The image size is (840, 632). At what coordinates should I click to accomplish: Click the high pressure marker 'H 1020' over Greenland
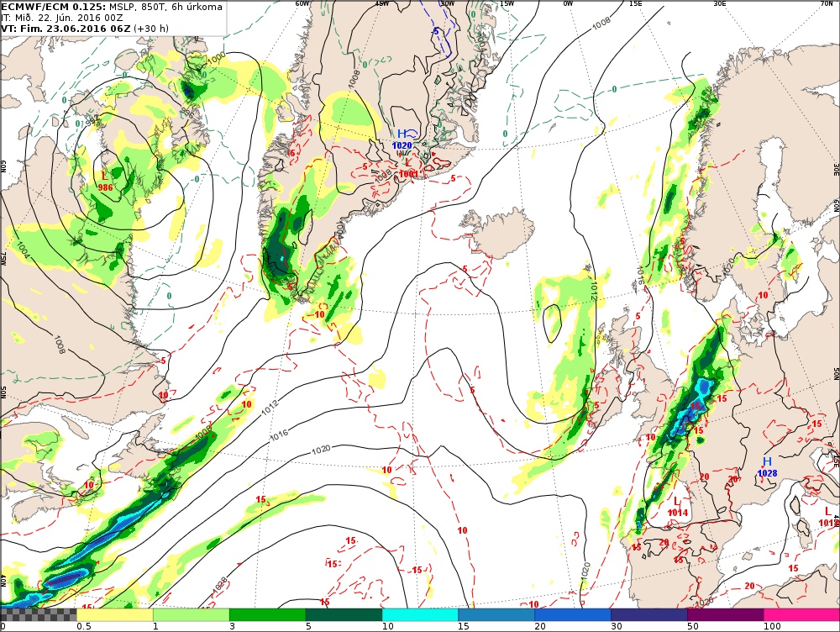pos(403,140)
